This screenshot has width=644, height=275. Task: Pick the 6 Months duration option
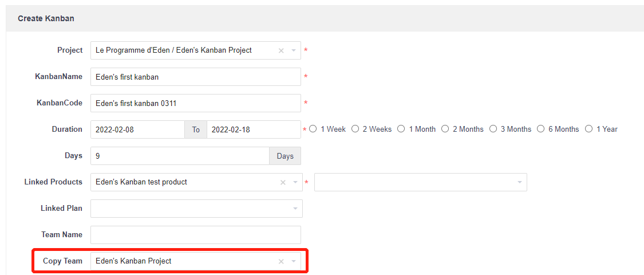(541, 129)
